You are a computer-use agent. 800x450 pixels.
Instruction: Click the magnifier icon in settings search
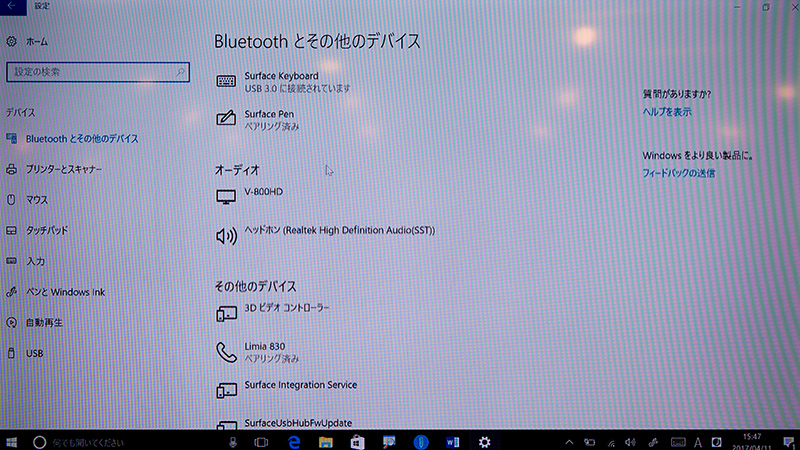click(x=180, y=72)
